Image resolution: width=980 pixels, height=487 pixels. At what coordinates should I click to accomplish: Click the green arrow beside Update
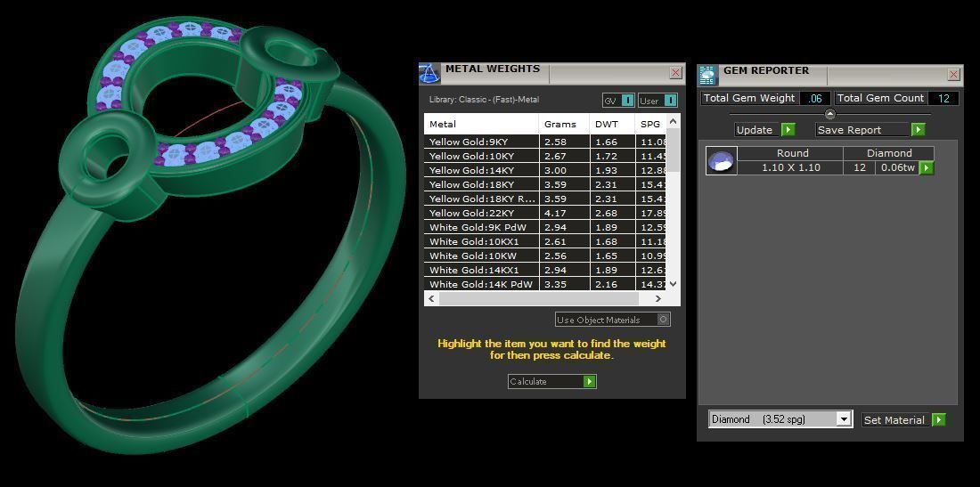click(788, 130)
